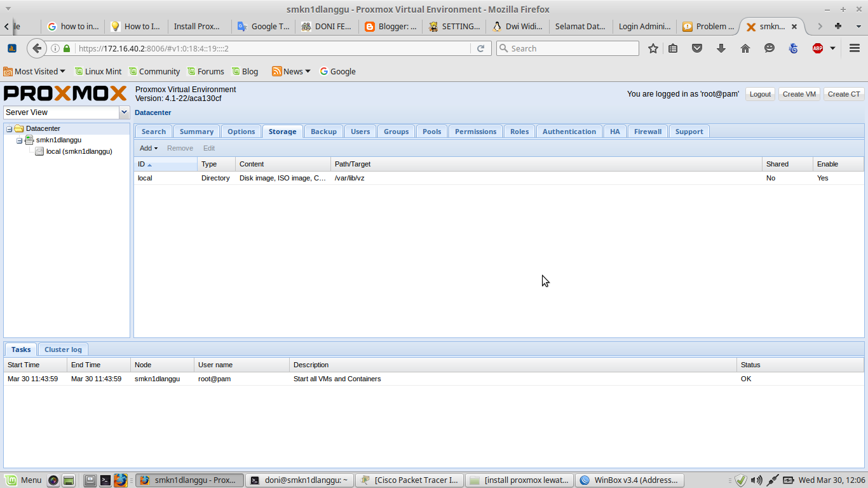Switch to the 'Blogger' browser tab
This screenshot has height=488, width=868.
[391, 26]
